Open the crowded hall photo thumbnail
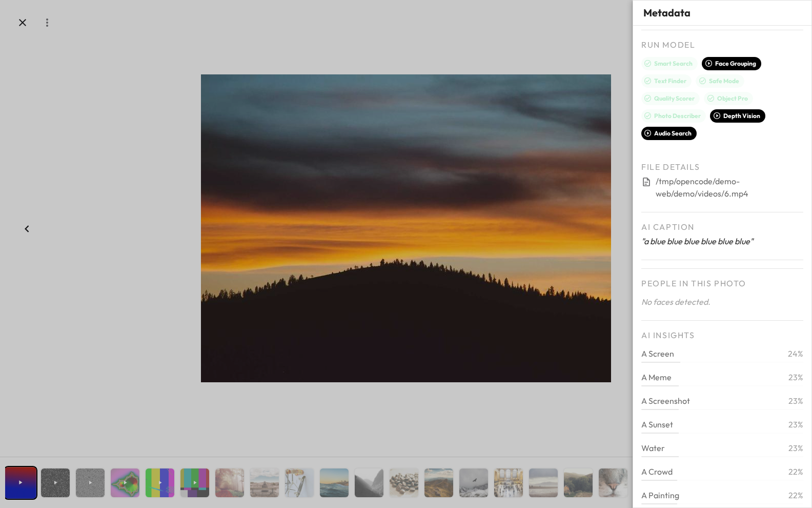 (x=509, y=483)
